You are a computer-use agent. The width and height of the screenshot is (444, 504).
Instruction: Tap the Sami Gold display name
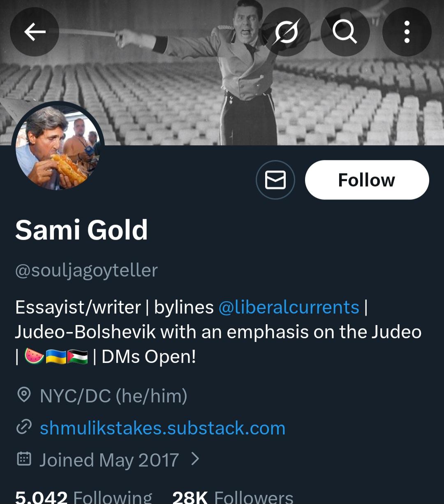pyautogui.click(x=81, y=230)
